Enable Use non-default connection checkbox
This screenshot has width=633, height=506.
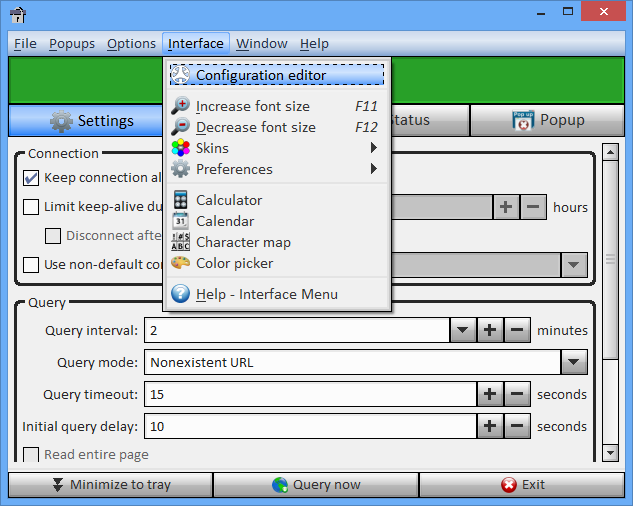[x=31, y=265]
